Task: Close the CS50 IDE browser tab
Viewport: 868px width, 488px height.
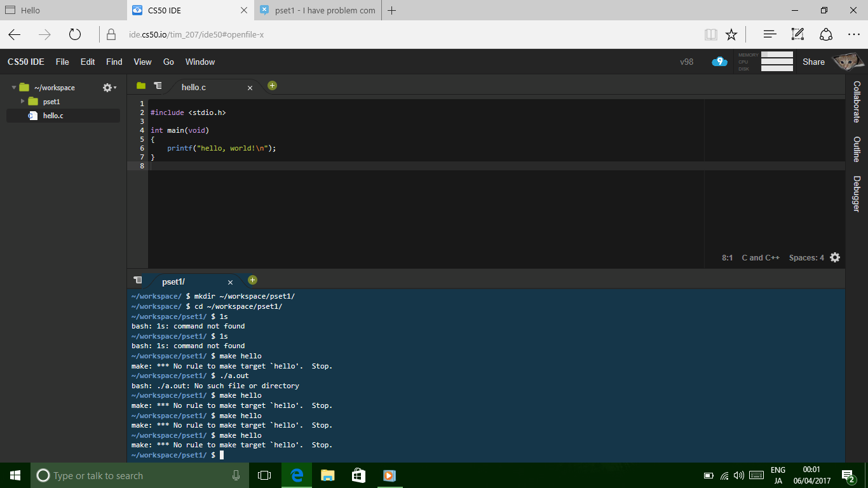Action: pyautogui.click(x=245, y=10)
